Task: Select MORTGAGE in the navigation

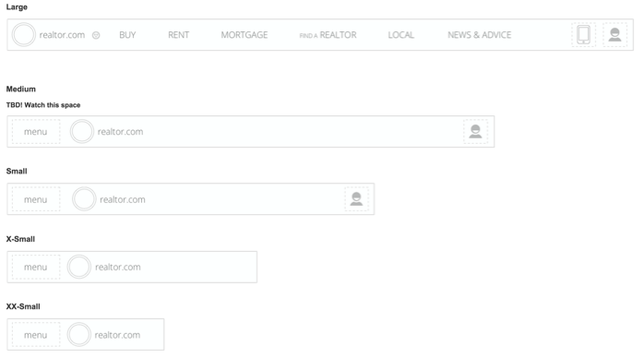Action: tap(244, 35)
